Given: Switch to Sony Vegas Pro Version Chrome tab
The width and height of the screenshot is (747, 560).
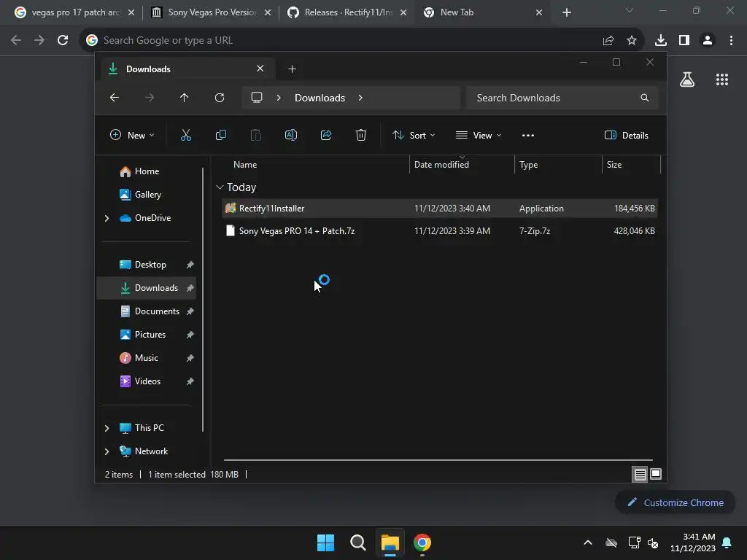Looking at the screenshot, I should click(211, 12).
